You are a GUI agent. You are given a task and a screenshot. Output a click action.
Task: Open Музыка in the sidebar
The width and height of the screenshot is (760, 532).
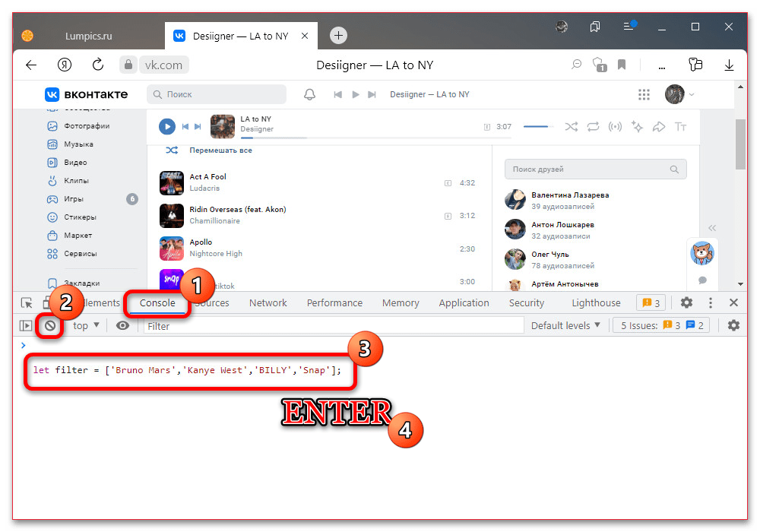point(70,144)
